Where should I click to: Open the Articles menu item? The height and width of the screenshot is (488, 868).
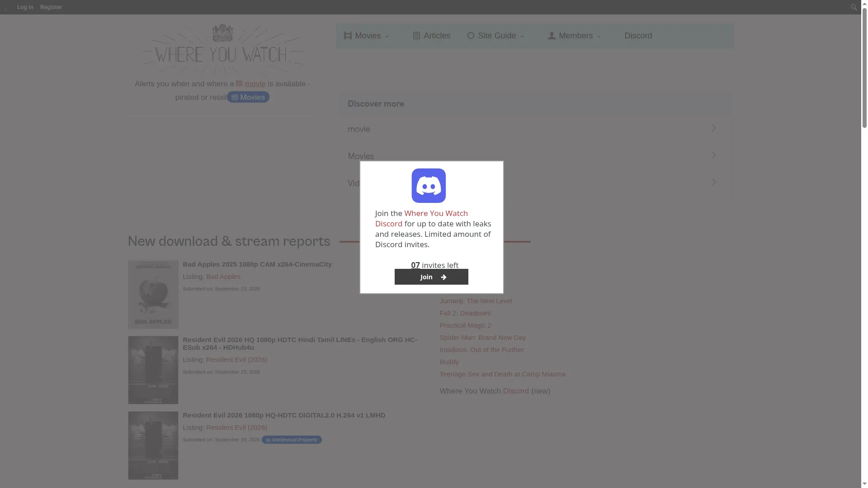pyautogui.click(x=432, y=36)
